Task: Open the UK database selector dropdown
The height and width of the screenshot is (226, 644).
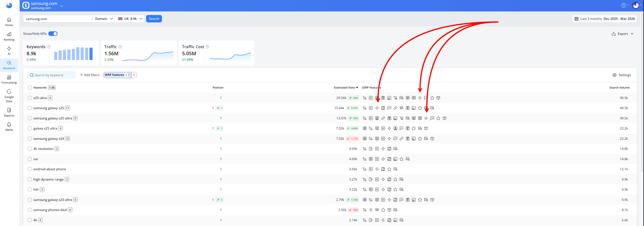Action: click(129, 19)
